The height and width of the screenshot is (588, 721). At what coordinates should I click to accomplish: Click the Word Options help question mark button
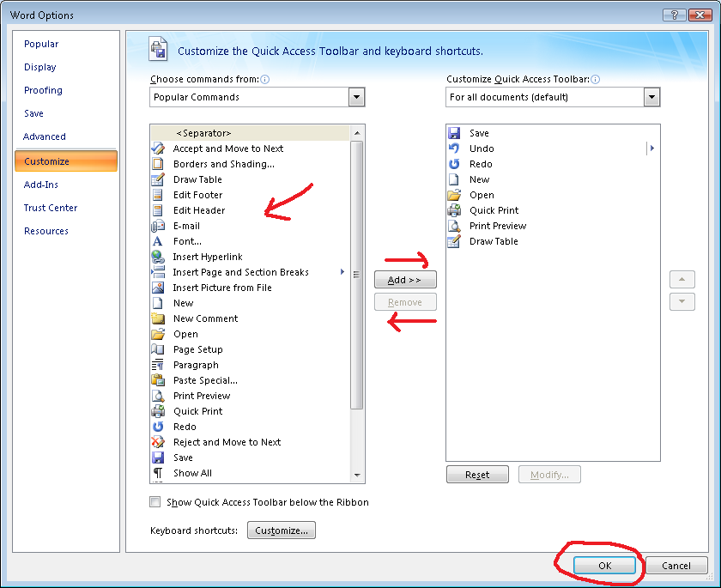(x=674, y=15)
